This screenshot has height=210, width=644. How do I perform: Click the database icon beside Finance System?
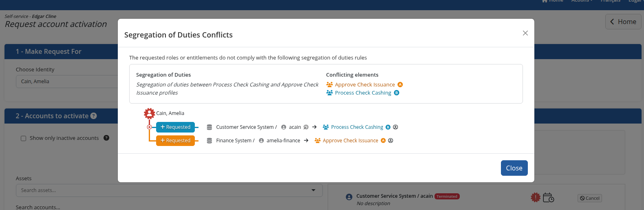(210, 141)
